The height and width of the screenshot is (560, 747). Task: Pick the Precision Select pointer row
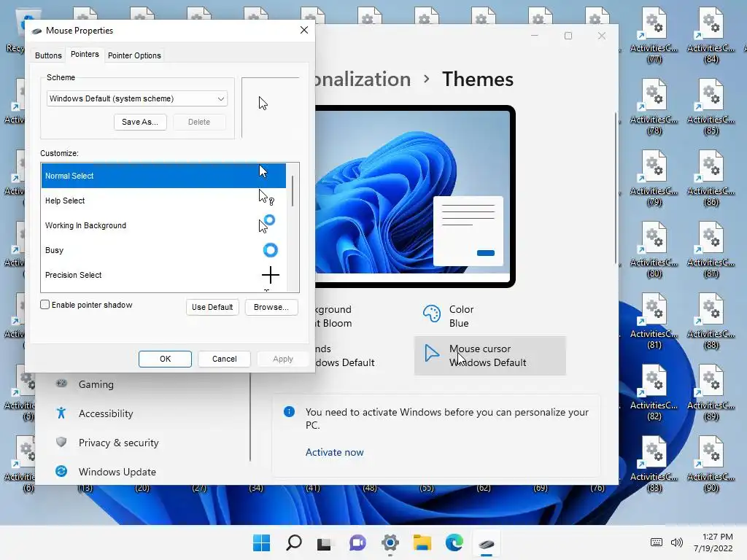tap(163, 275)
